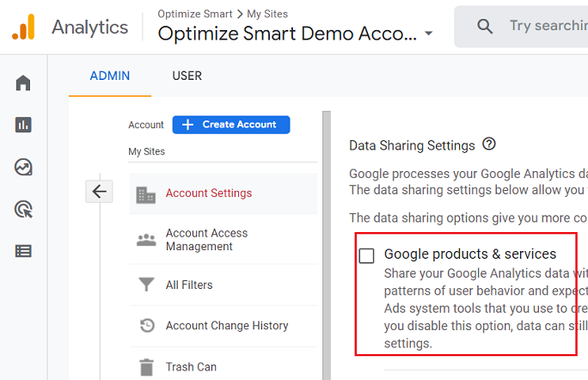Image resolution: width=588 pixels, height=380 pixels.
Task: Click the Google products & services label
Action: coord(470,254)
